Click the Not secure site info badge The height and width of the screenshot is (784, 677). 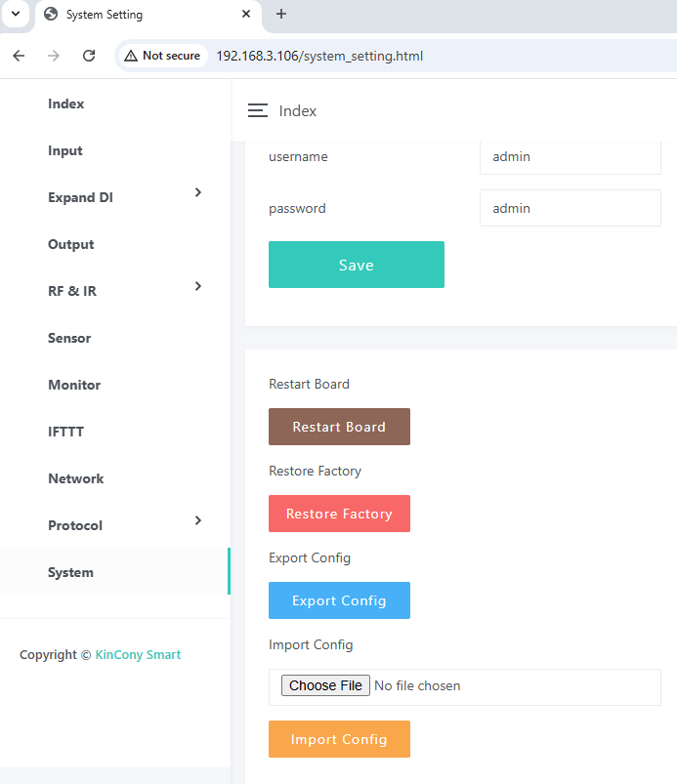(162, 56)
